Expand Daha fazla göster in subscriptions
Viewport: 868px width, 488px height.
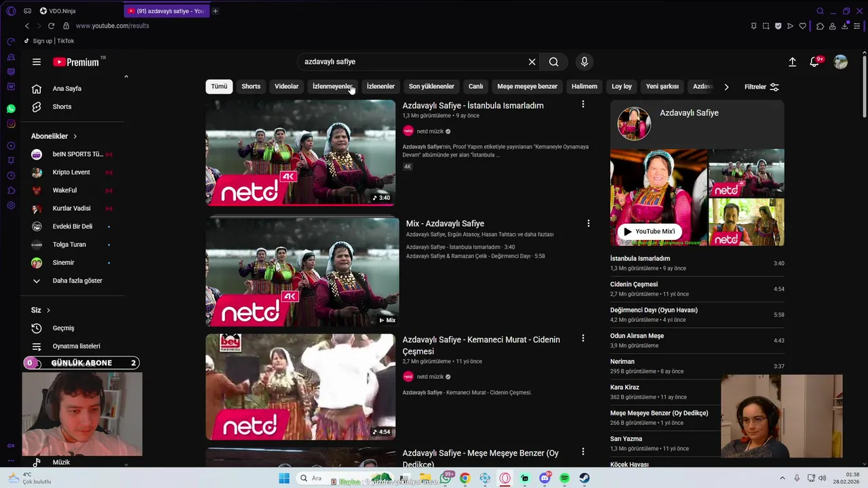[68, 281]
